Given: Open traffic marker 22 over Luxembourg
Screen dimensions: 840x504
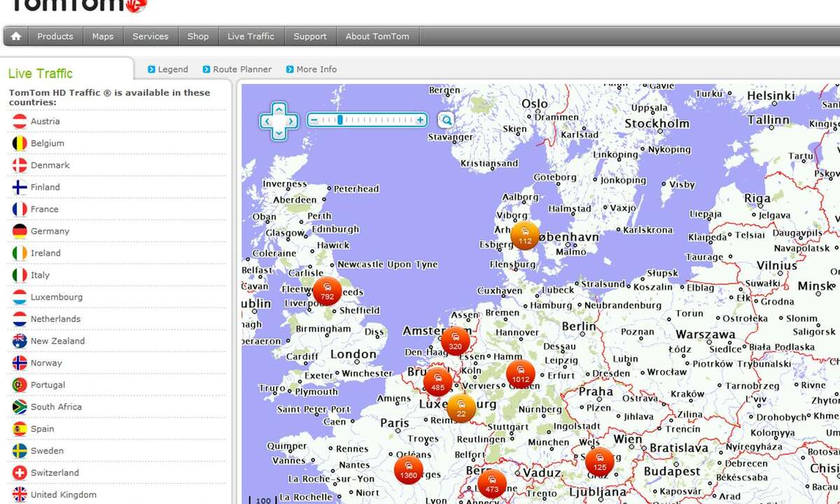Looking at the screenshot, I should click(x=461, y=408).
